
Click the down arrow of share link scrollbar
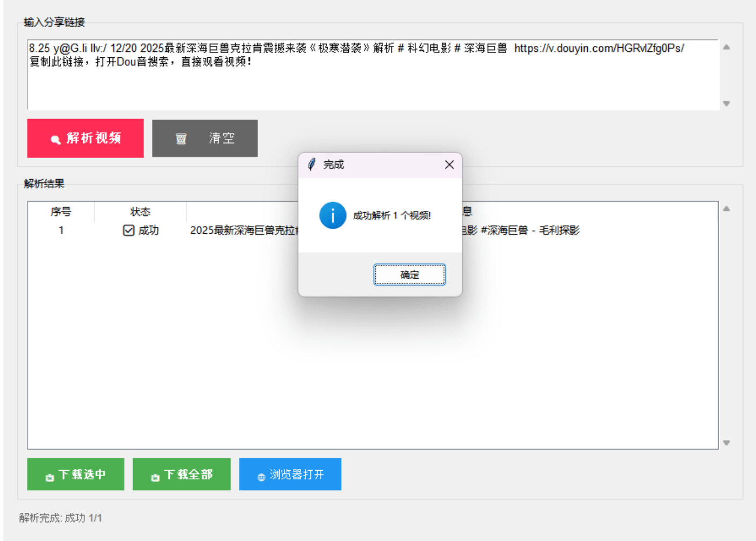coord(726,103)
